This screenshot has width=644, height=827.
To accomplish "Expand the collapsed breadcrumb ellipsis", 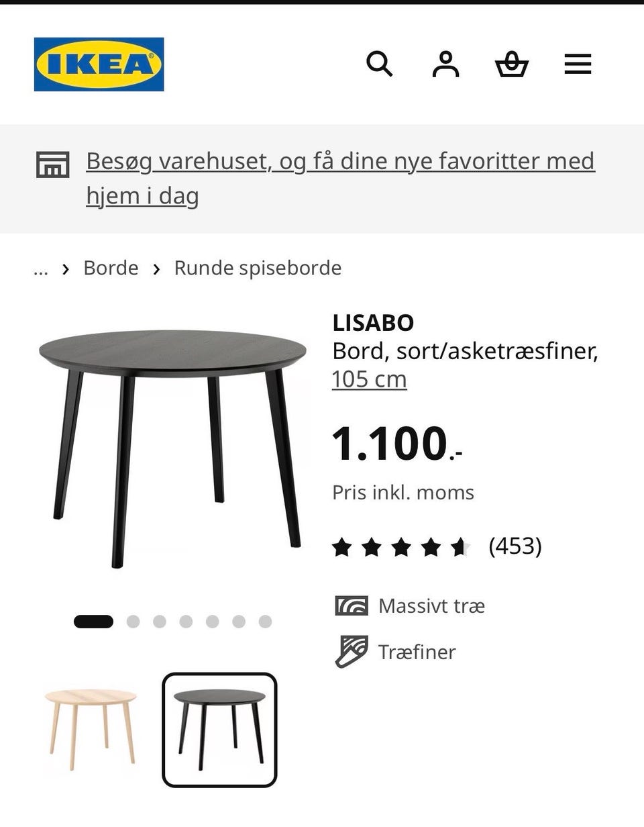I will point(41,269).
